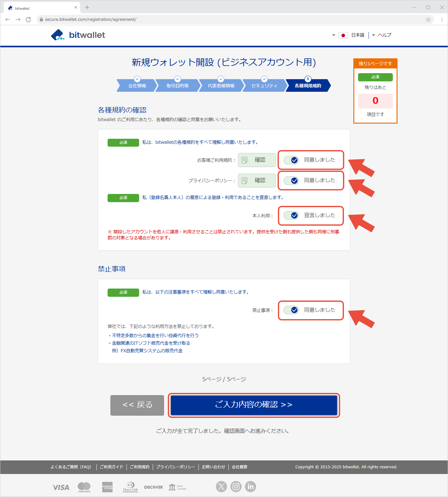Open the LinkedIn social icon
This screenshot has width=448, height=497.
pos(251,487)
